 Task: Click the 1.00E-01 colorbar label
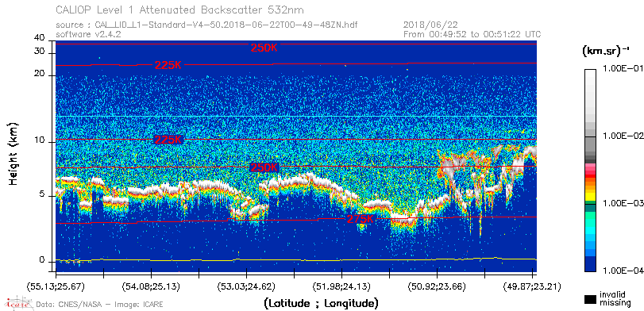621,69
